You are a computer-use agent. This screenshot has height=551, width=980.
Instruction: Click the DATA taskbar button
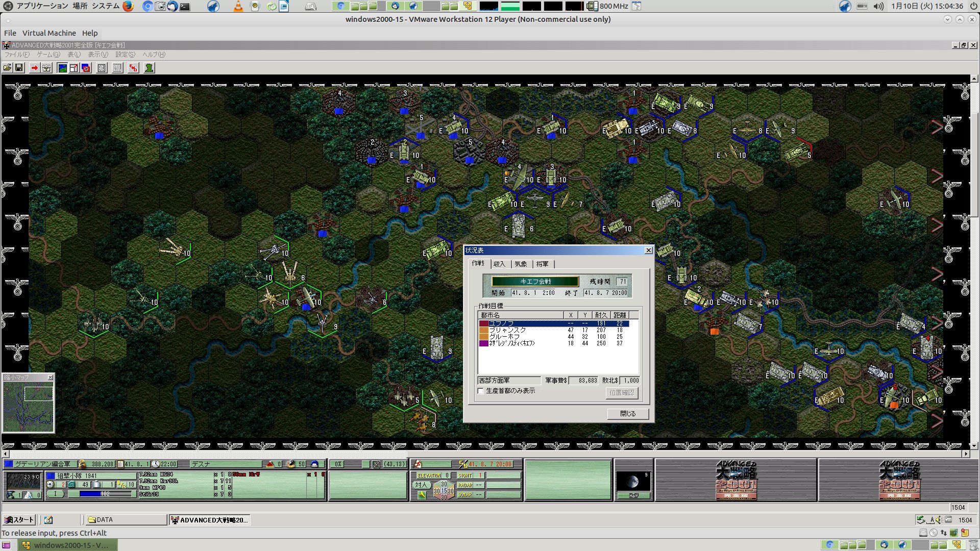pyautogui.click(x=126, y=520)
